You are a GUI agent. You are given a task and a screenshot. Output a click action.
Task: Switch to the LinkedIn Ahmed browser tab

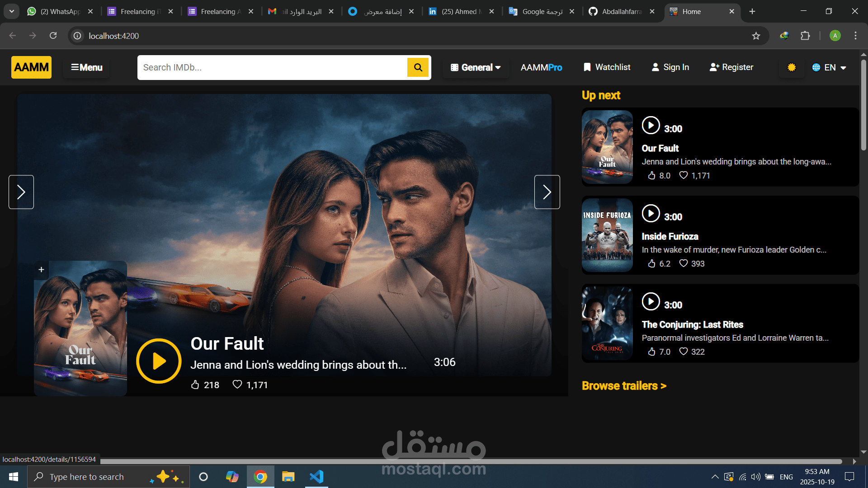(x=461, y=11)
